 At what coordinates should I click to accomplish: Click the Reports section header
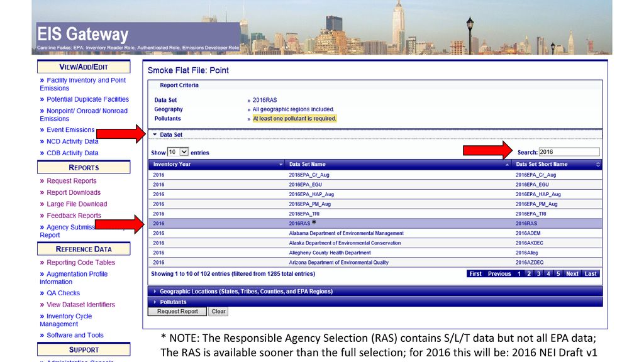(x=84, y=167)
